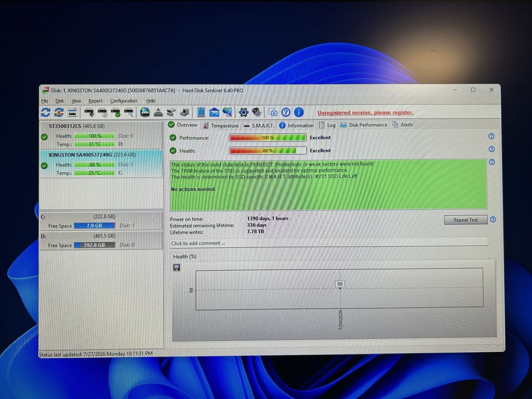Click the blue notepad report icon
532x399 pixels.
tap(201, 112)
